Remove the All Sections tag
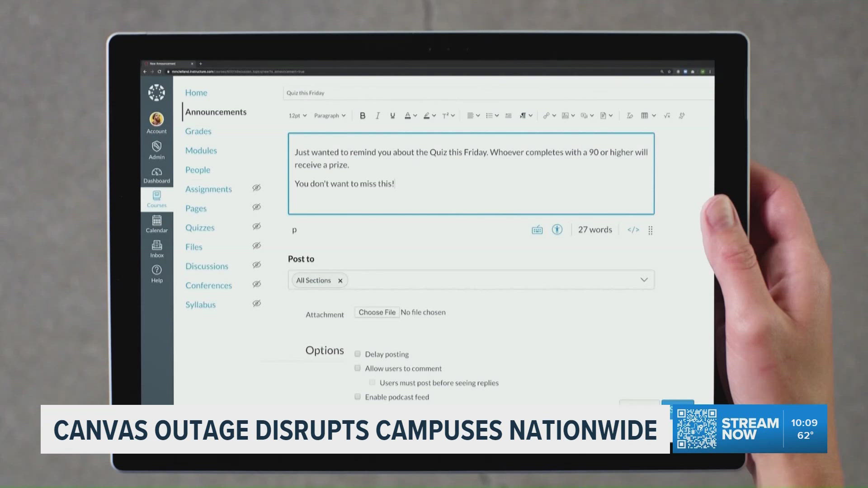Viewport: 868px width, 488px height. tap(340, 281)
